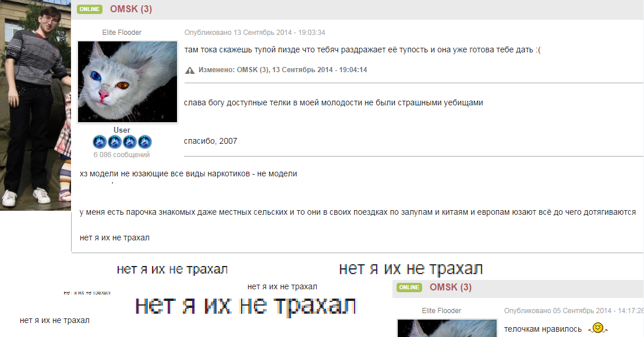Click the "6 086 сообщений" post counter

[x=121, y=154]
